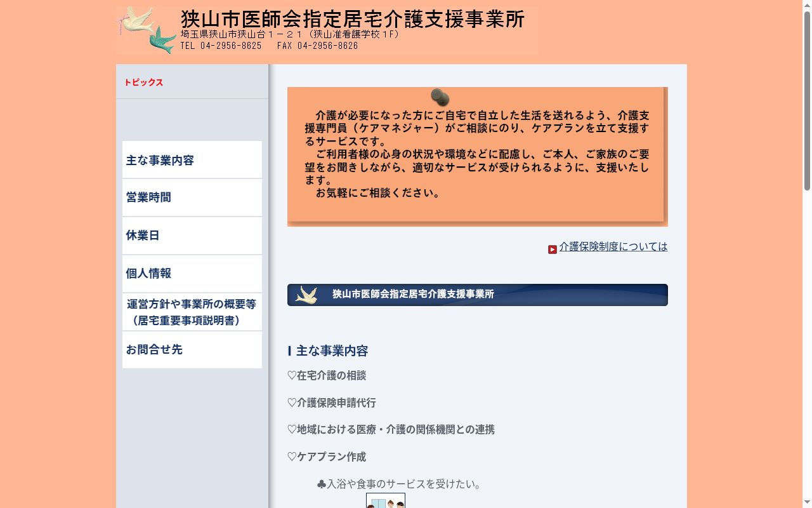Viewport: 812px width, 508px height.
Task: Click the TEL 04-2956-8625 text in the header
Action: 221,46
